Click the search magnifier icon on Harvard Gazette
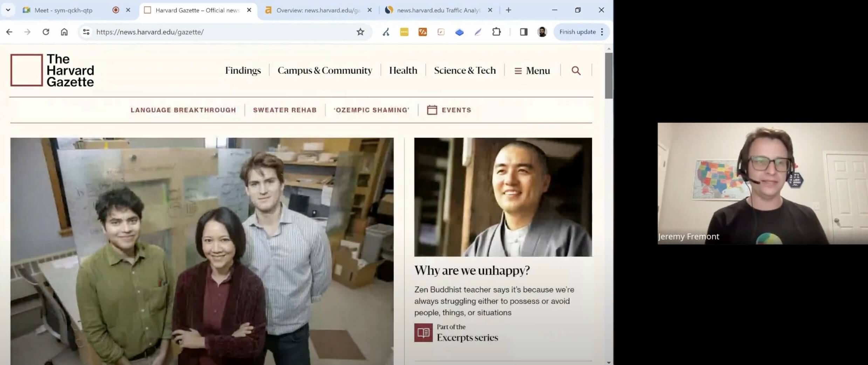 tap(576, 71)
